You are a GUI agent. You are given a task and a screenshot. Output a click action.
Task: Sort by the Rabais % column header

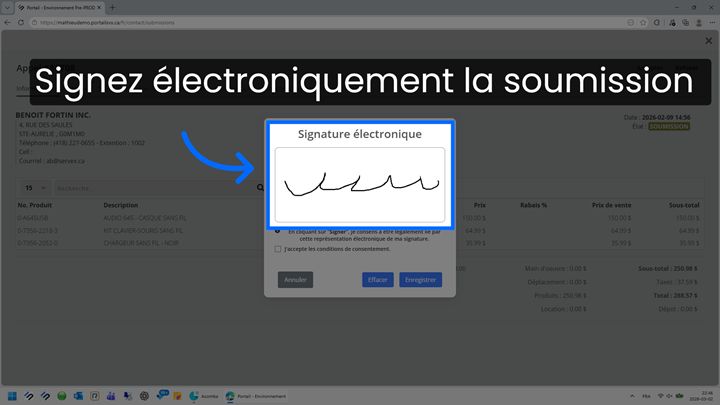click(x=533, y=205)
